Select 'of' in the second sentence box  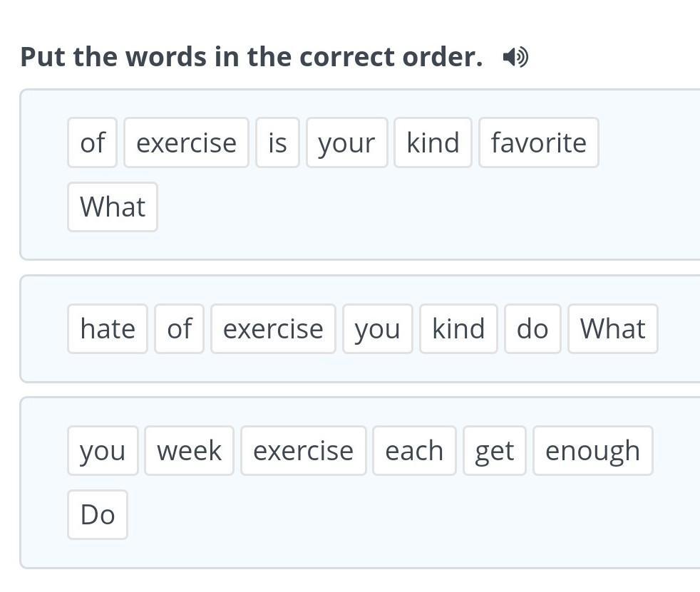coord(179,329)
